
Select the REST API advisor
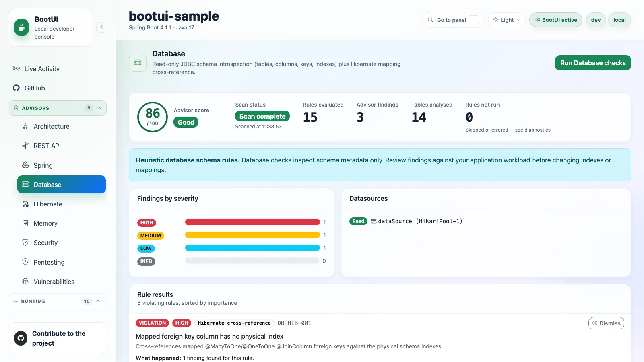[x=62, y=146]
